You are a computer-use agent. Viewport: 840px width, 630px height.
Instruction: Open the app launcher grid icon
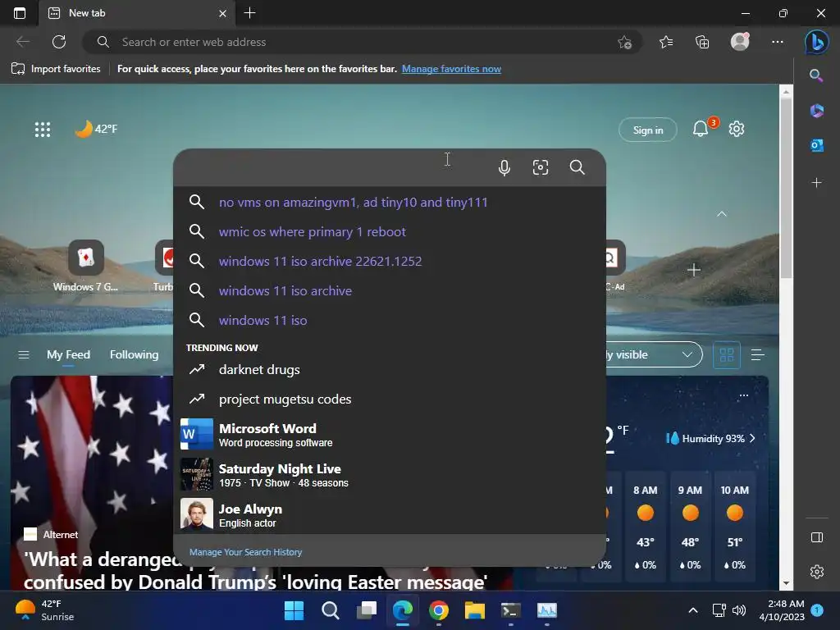click(43, 129)
